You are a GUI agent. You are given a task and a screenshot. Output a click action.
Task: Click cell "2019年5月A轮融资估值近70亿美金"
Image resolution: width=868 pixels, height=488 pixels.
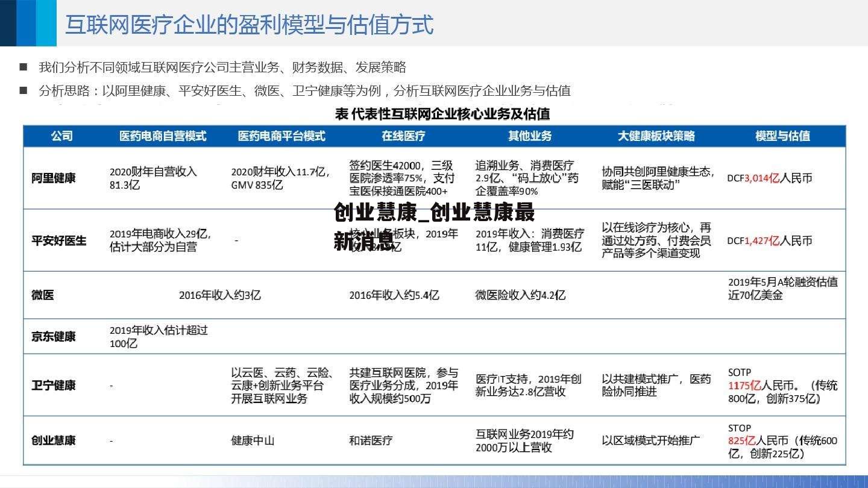783,289
